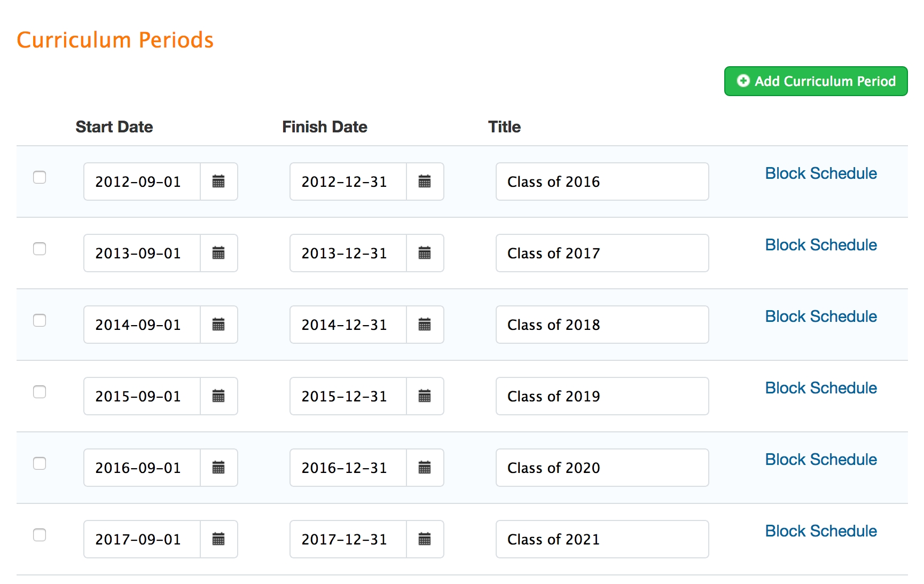Open calendar for 2017-09-01 start date

pyautogui.click(x=218, y=539)
